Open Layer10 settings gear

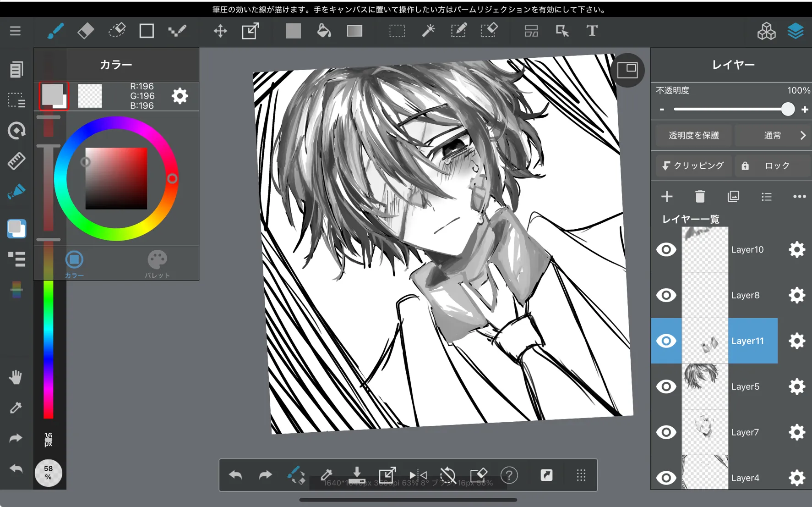click(x=797, y=249)
